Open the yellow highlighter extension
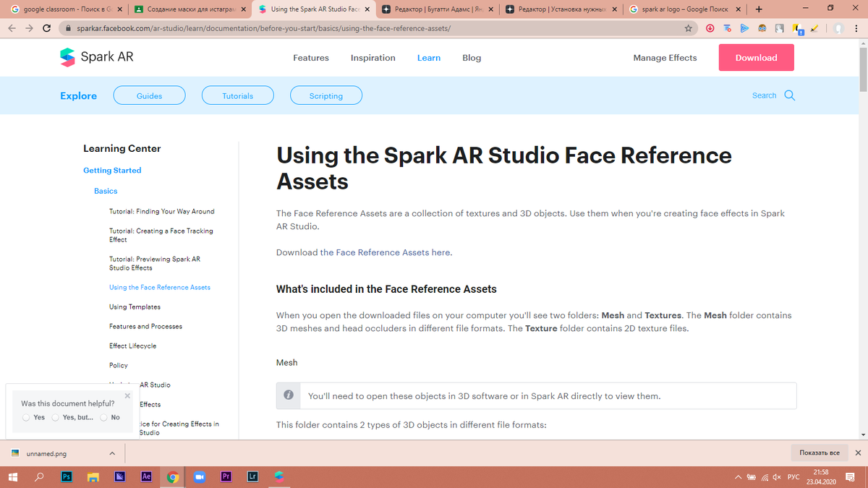The width and height of the screenshot is (868, 488). click(814, 29)
